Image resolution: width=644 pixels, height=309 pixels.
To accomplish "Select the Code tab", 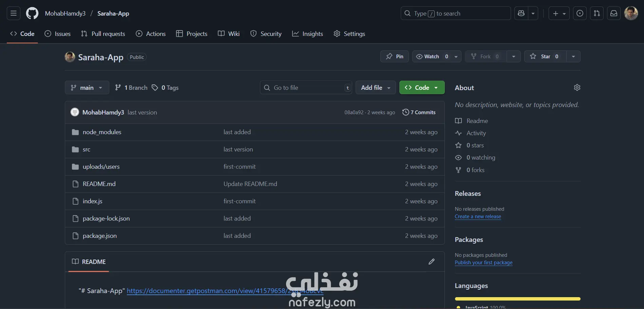I will pos(22,34).
